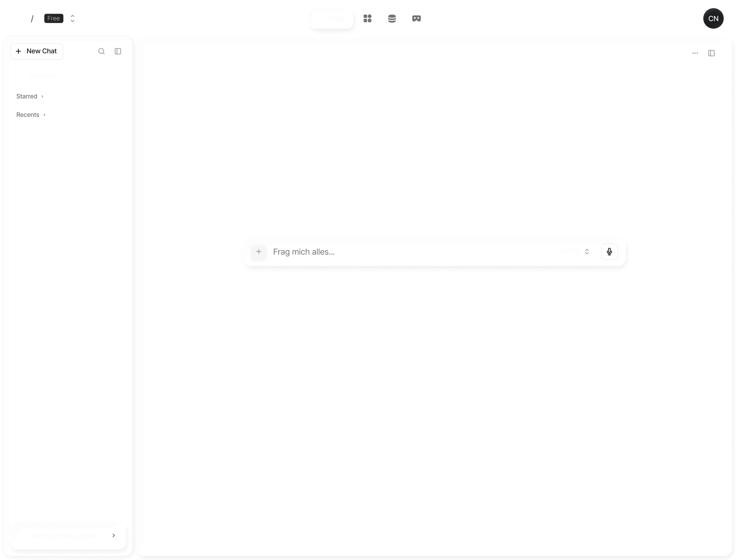Open the 'View our last update' link

tap(68, 535)
